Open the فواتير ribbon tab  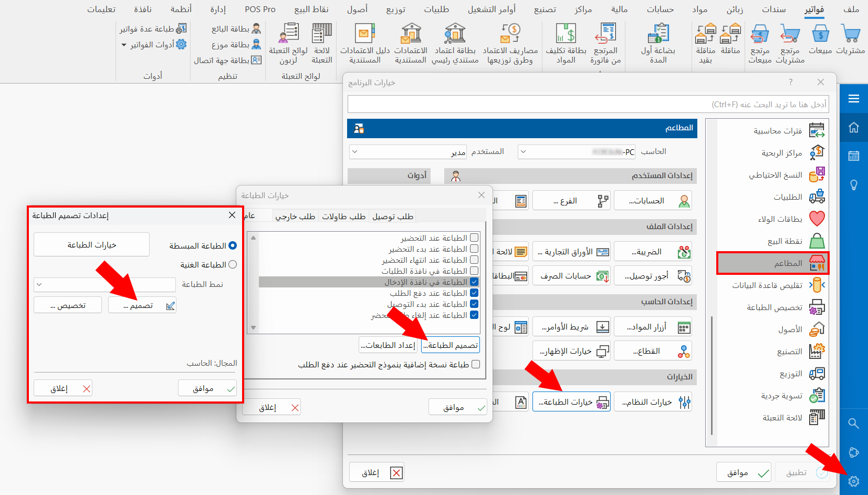(x=814, y=9)
